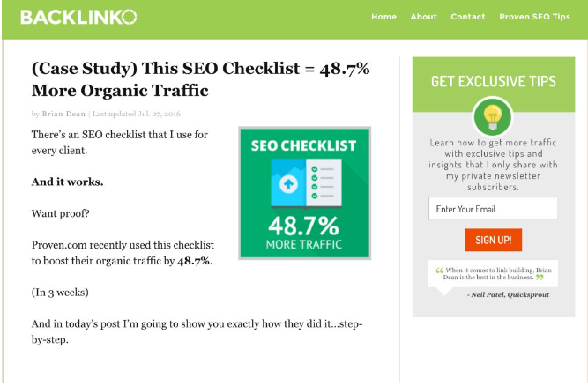Open Proven SEO Tips in the navigation
The height and width of the screenshot is (386, 588).
pos(534,17)
